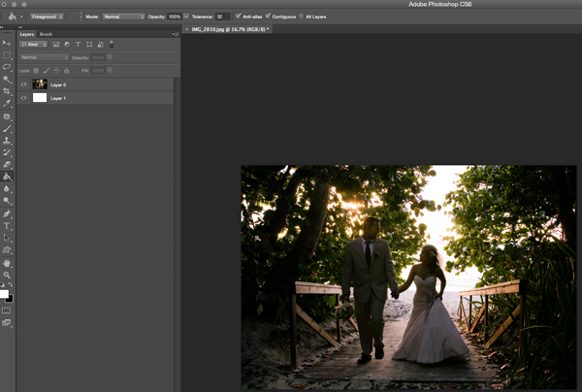Select the Hand tool

pyautogui.click(x=7, y=262)
